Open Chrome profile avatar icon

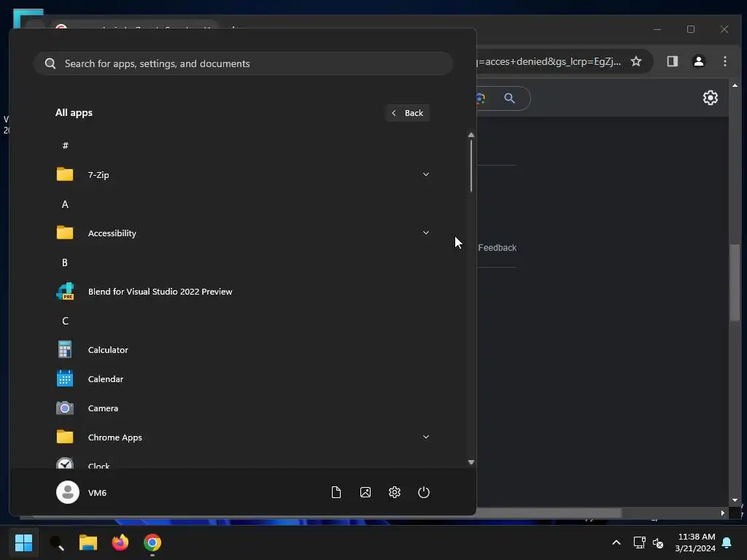point(699,61)
